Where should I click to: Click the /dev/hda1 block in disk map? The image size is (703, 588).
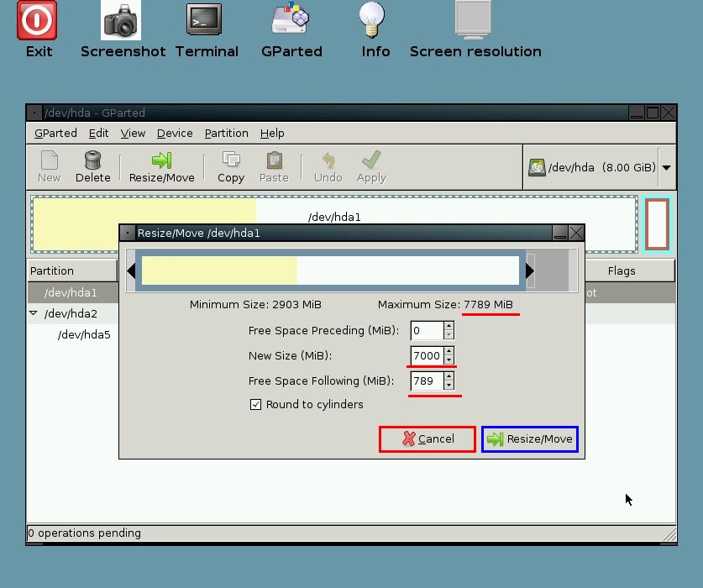334,217
